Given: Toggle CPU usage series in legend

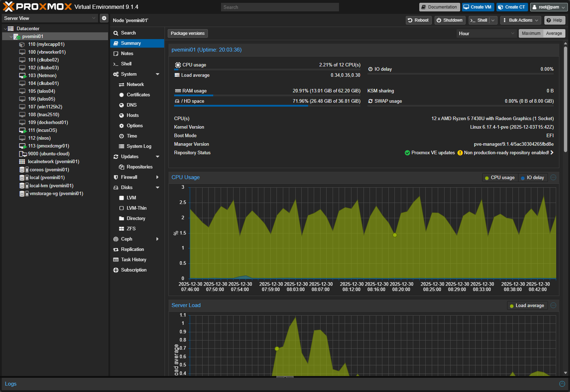Looking at the screenshot, I should point(500,178).
